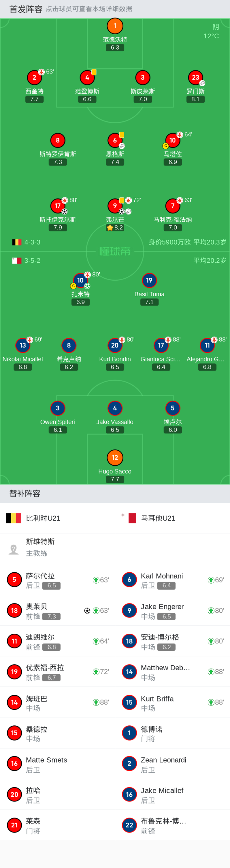Open substitute 萨尔代拉 number 5 row
The width and height of the screenshot is (230, 868).
tap(57, 580)
